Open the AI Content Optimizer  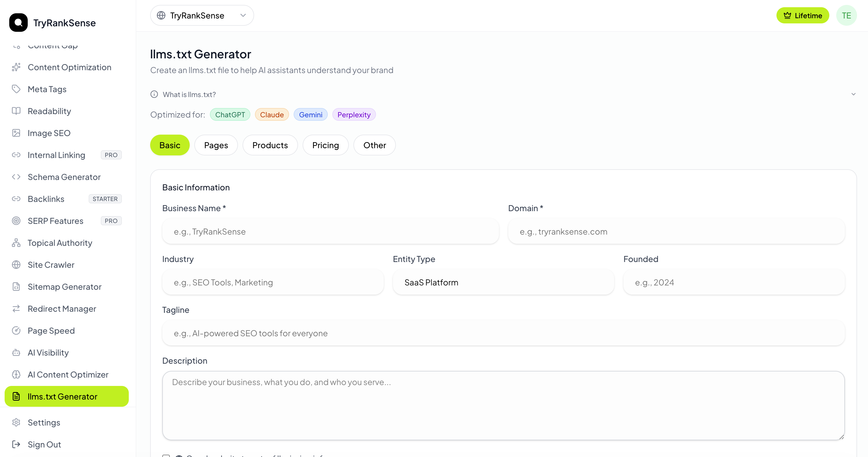(x=68, y=374)
